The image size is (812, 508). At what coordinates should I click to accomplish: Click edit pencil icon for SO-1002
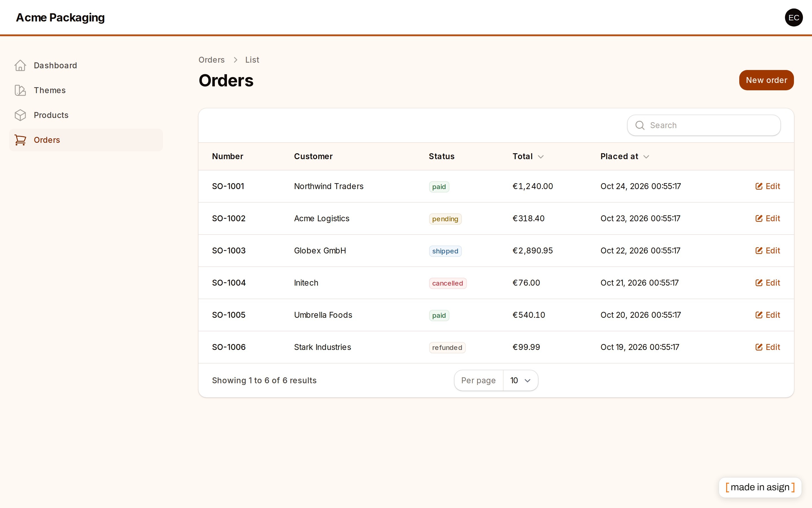tap(759, 218)
